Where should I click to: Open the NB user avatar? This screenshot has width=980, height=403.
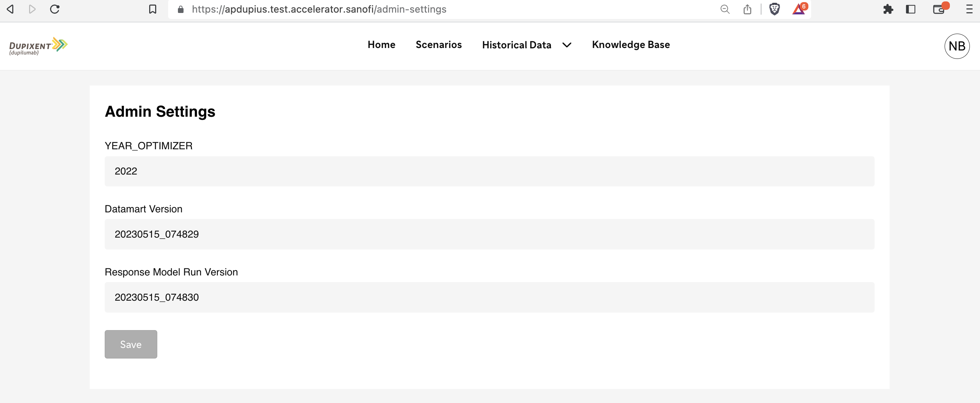click(957, 46)
